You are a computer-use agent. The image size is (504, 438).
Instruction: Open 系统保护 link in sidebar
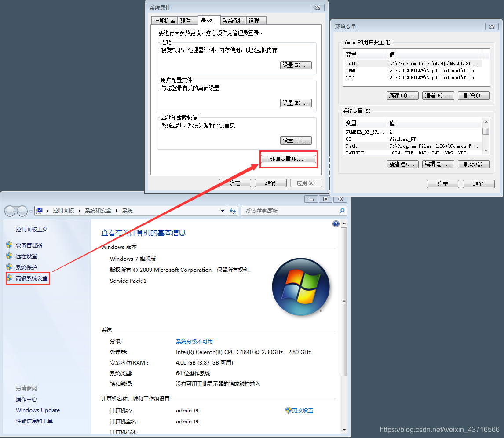26,267
